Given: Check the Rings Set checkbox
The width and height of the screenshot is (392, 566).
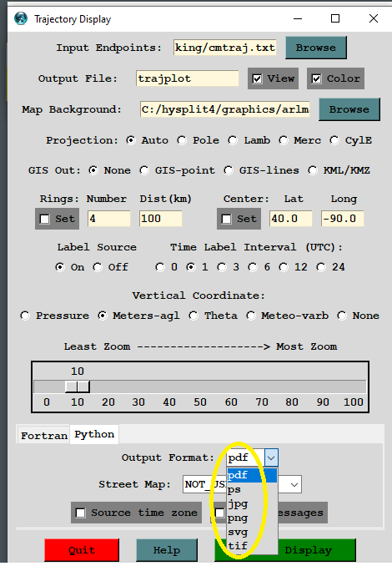Looking at the screenshot, I should coord(45,219).
